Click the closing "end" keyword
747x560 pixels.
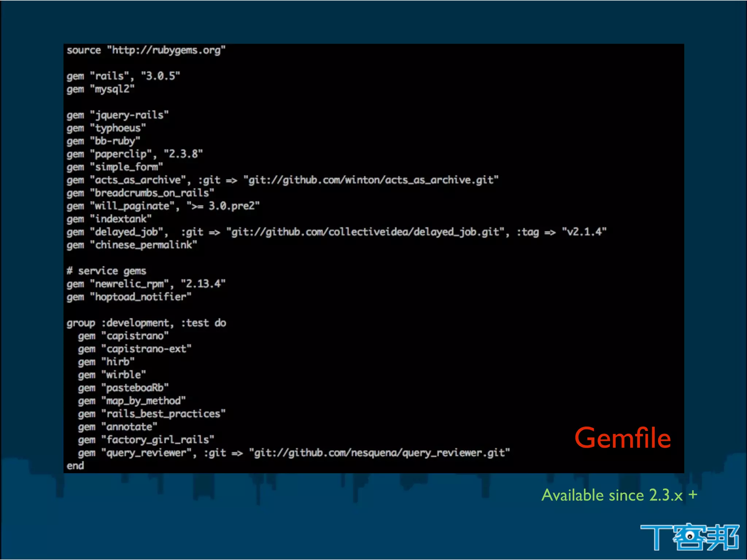75,466
